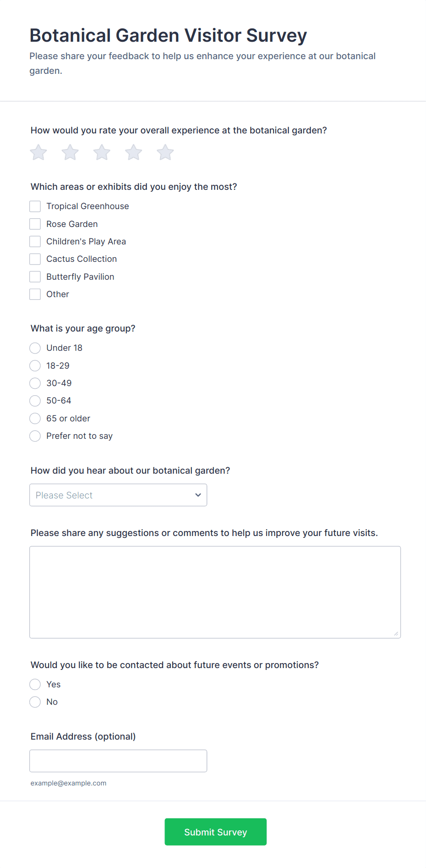Click the suggestions and comments text area

click(215, 592)
